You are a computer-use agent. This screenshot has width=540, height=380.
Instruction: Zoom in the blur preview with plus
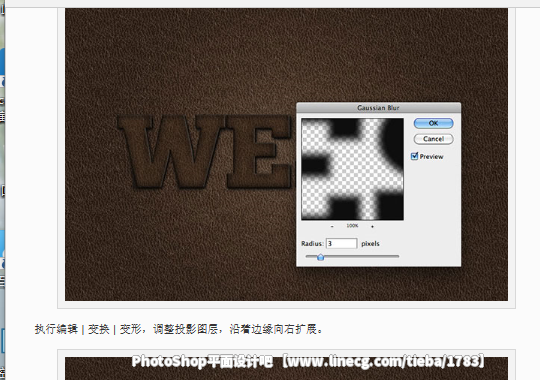click(x=372, y=226)
